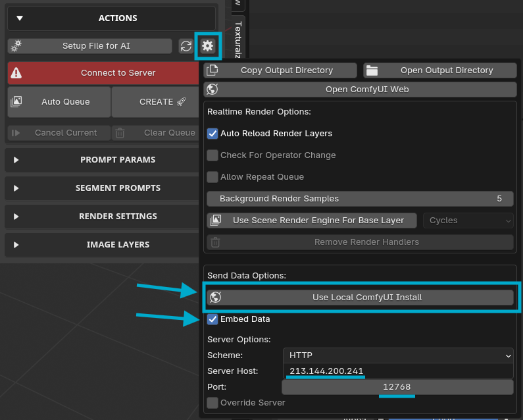Click the Auto Queue button
Viewport: 523px width, 420px height.
pos(59,102)
